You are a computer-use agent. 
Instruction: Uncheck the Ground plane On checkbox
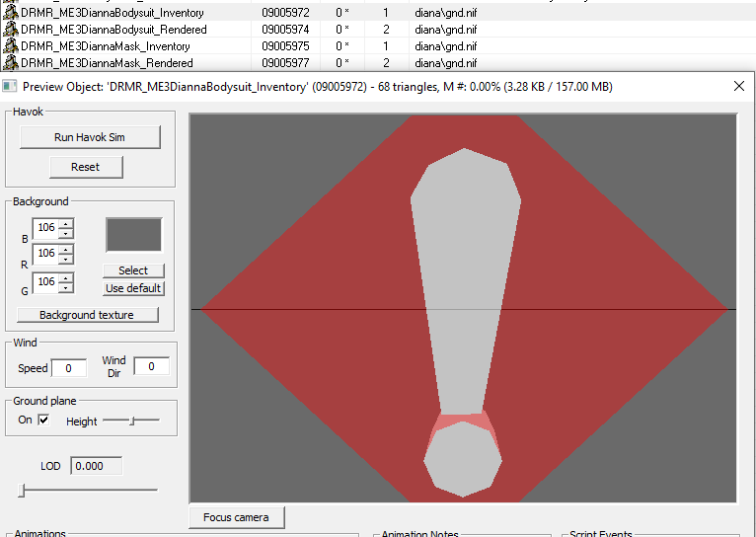pos(43,420)
